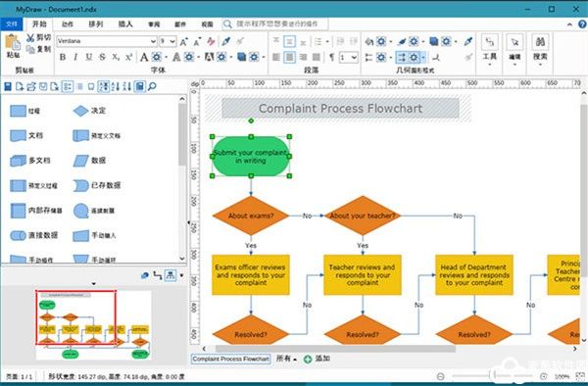This screenshot has height=386, width=588.
Task: Open the 文件 file menu
Action: click(12, 24)
